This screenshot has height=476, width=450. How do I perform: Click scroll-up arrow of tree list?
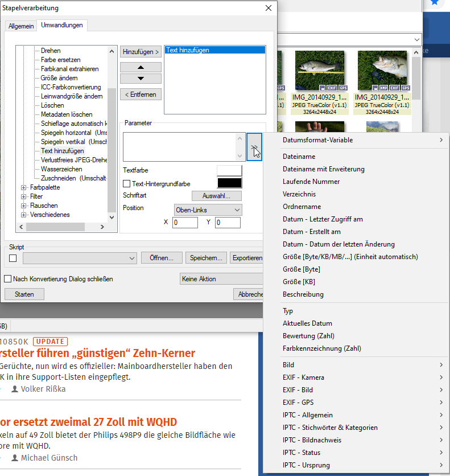click(x=112, y=51)
